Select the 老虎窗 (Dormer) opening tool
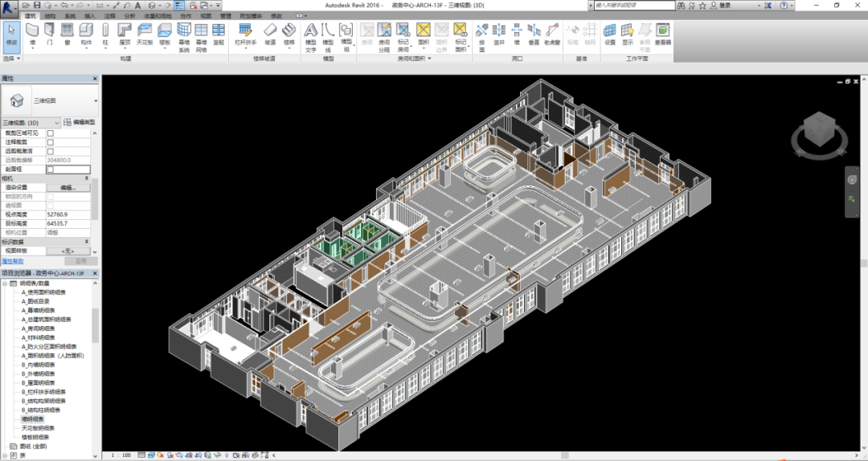Image resolution: width=868 pixels, height=461 pixels. point(552,35)
